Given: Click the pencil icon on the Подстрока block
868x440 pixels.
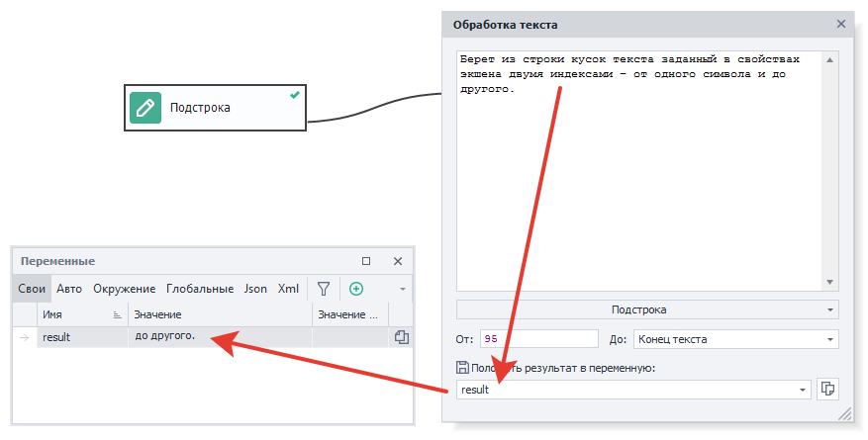Looking at the screenshot, I should click(x=145, y=108).
